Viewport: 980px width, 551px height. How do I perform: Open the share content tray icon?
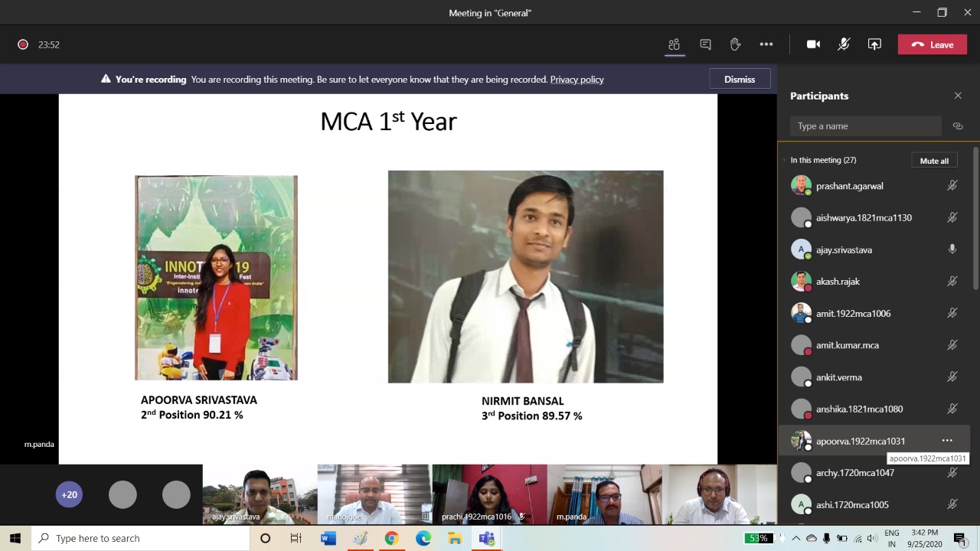874,44
